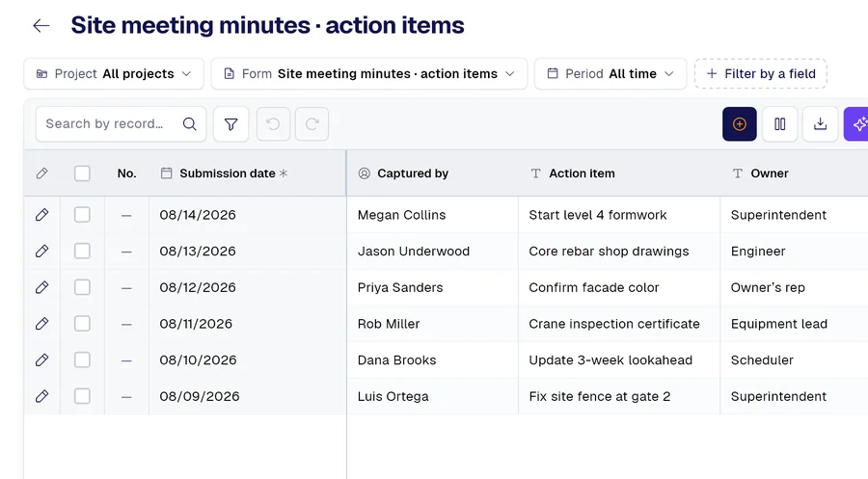Tick checkbox for Priya Sanders row

tap(82, 287)
